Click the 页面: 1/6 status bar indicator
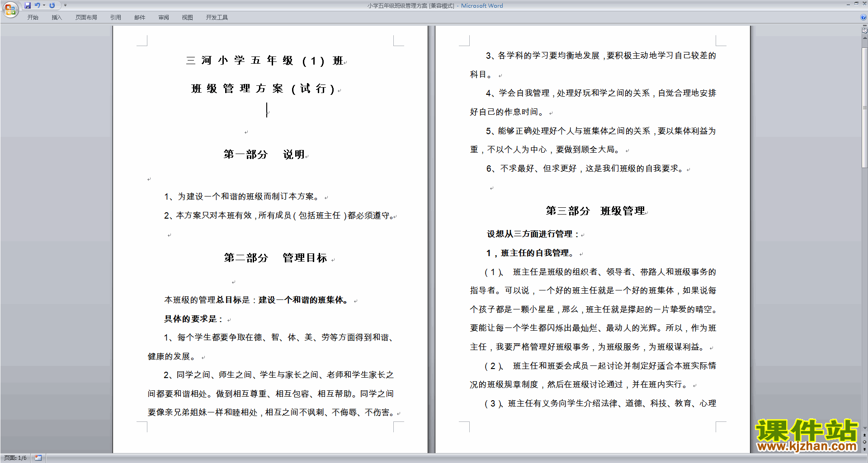This screenshot has width=868, height=463. point(15,458)
